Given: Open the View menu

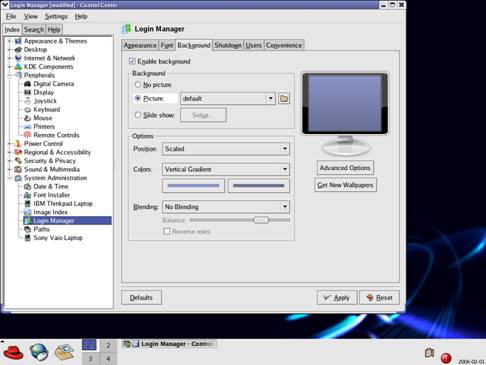Looking at the screenshot, I should 31,16.
